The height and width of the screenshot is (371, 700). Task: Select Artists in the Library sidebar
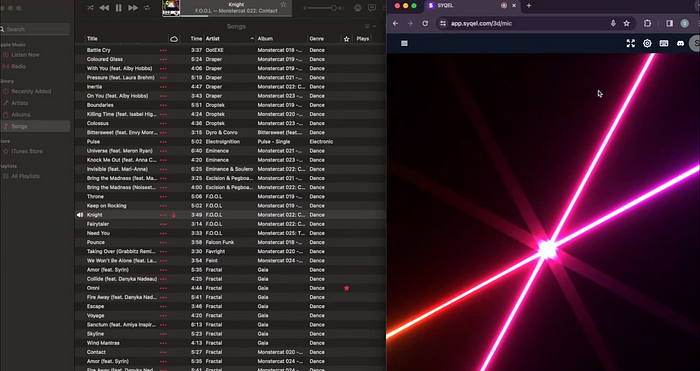coord(20,103)
